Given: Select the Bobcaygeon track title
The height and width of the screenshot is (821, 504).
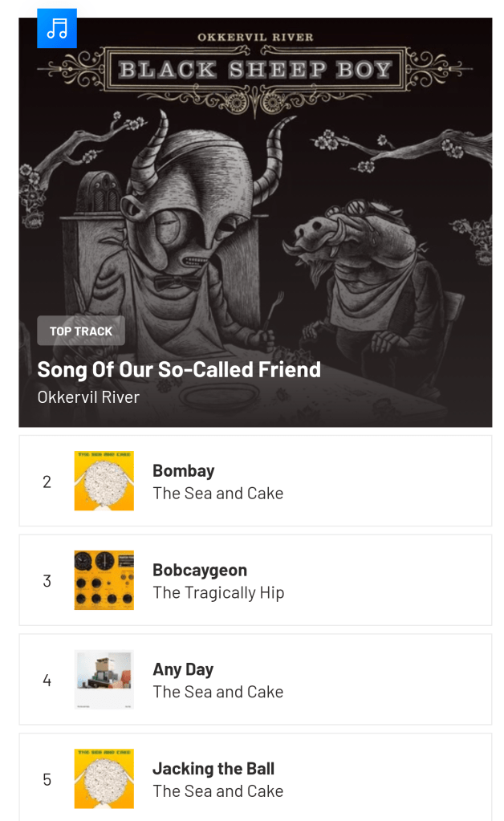Looking at the screenshot, I should click(x=200, y=570).
